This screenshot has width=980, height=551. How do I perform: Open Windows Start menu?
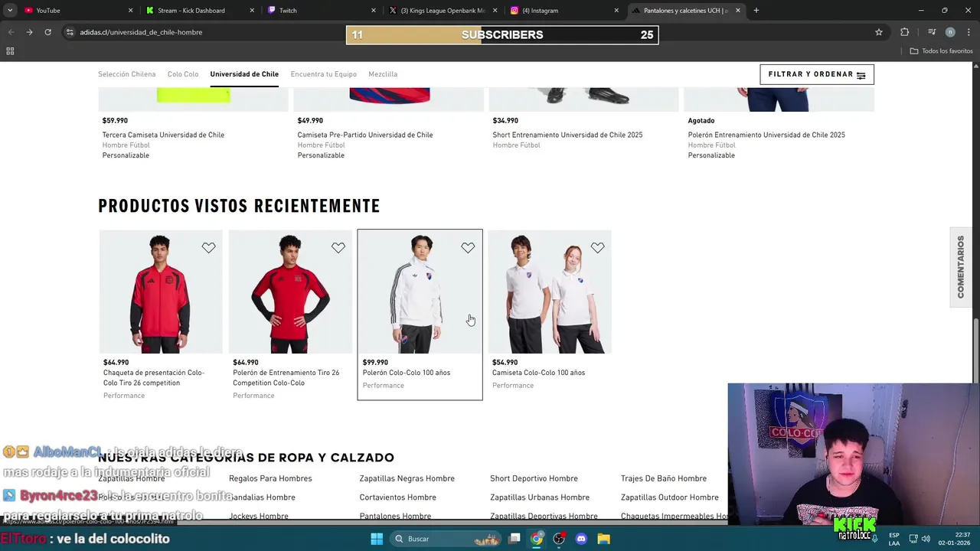377,539
